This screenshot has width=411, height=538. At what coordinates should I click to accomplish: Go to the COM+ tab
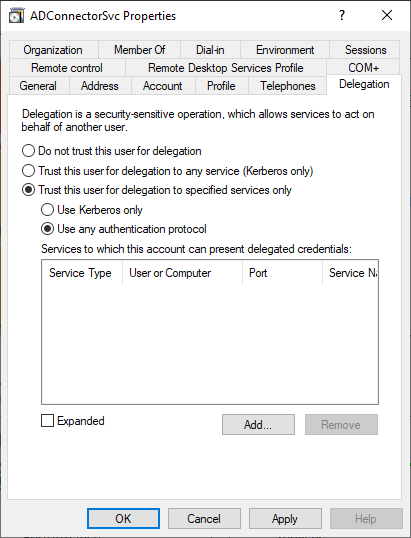363,68
